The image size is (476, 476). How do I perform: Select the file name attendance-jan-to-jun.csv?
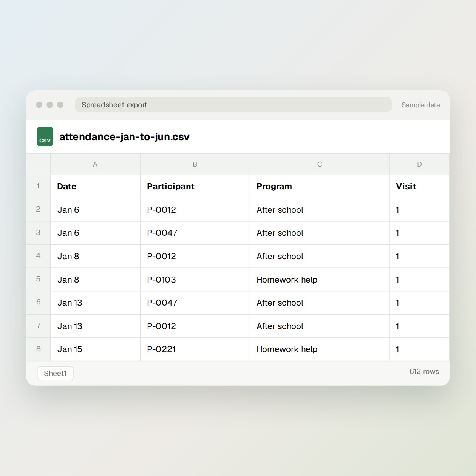(x=124, y=137)
